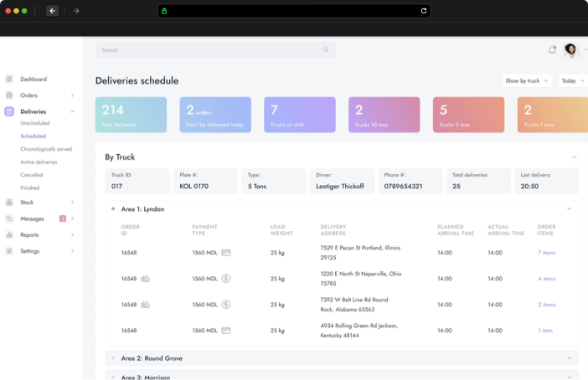Click credit card icon in first order row
Image resolution: width=588 pixels, height=380 pixels.
pyautogui.click(x=226, y=253)
